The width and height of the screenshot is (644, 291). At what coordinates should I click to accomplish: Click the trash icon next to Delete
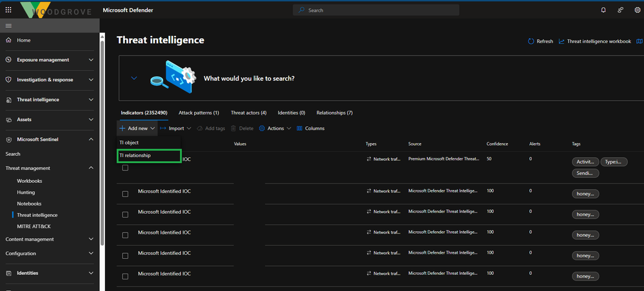point(233,129)
